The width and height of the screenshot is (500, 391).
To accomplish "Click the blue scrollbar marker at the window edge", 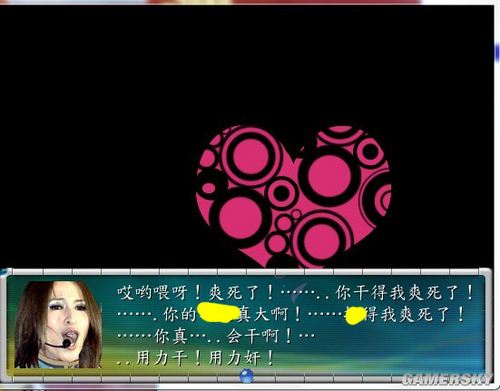I will pyautogui.click(x=498, y=53).
